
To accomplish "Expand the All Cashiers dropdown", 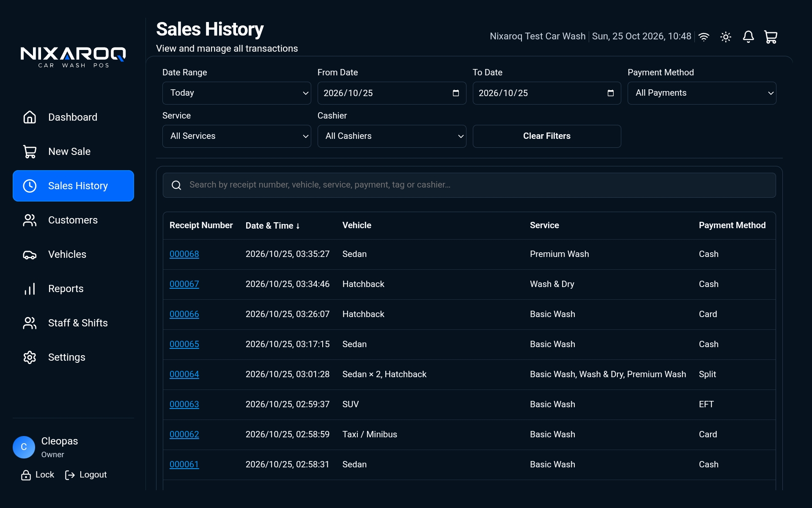I will coord(392,136).
